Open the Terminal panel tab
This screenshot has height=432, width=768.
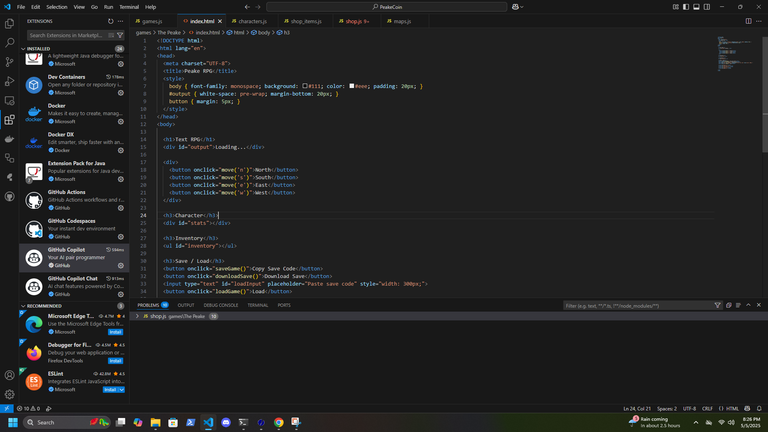[x=258, y=305]
